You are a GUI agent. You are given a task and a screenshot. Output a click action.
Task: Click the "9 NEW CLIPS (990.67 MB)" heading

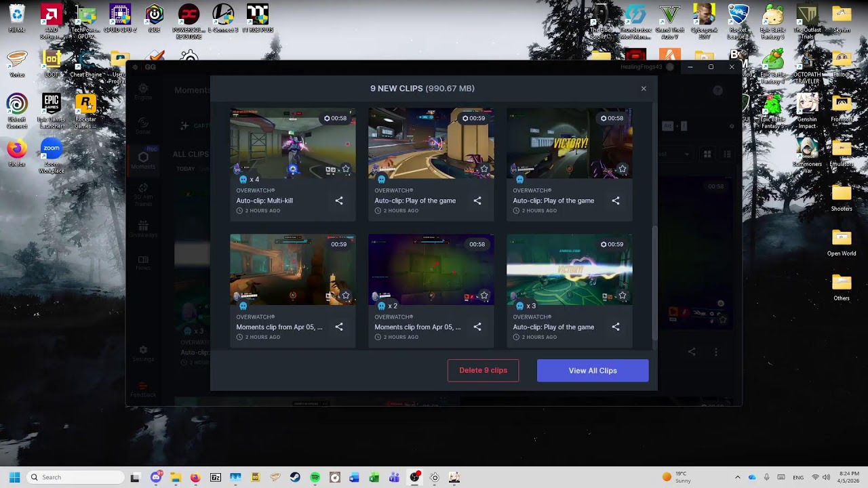[x=422, y=89]
